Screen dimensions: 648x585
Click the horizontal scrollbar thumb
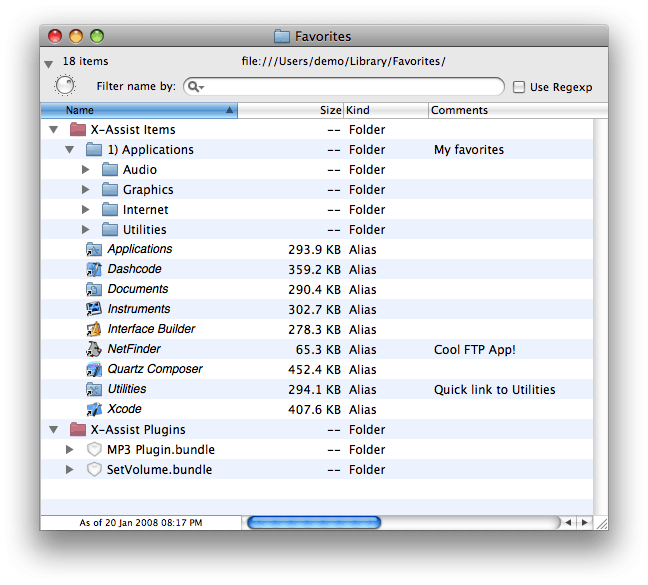coord(314,522)
